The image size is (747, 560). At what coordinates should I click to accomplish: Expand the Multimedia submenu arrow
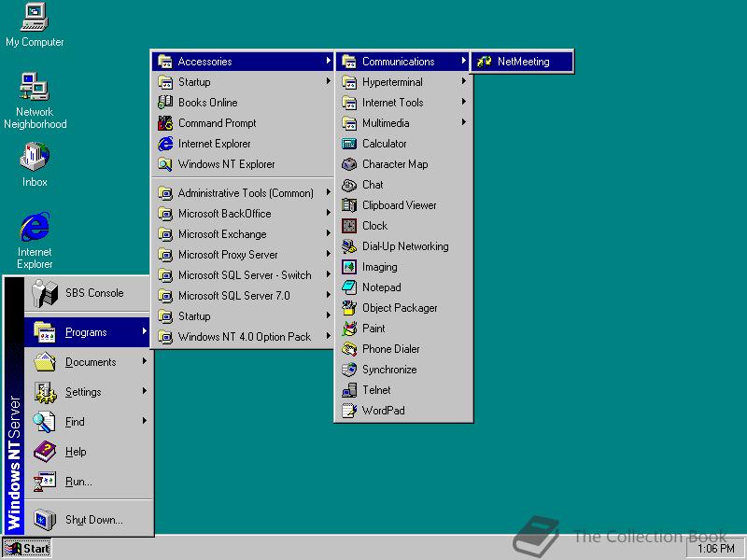(x=464, y=122)
